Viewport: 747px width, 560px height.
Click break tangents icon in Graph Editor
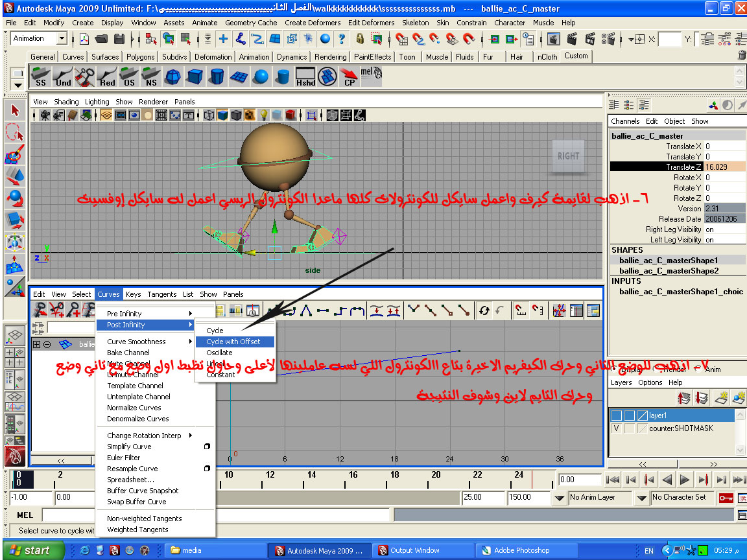coord(414,311)
